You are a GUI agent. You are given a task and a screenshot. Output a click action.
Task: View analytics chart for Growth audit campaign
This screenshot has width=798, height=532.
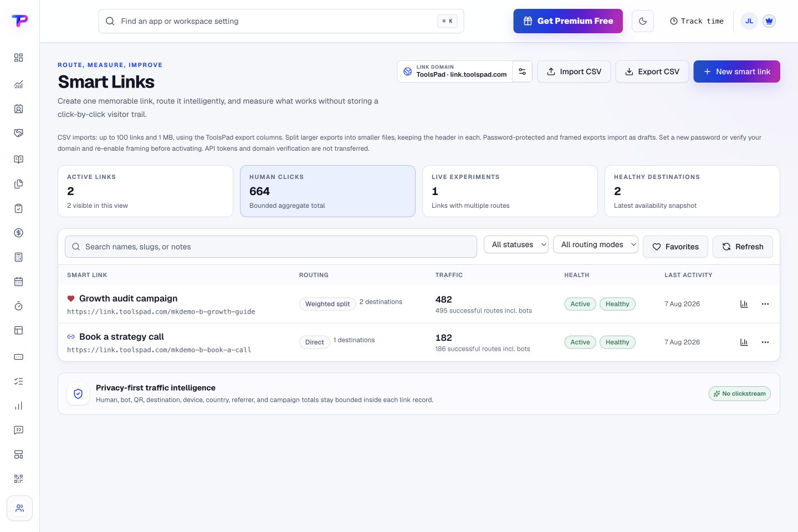(744, 304)
